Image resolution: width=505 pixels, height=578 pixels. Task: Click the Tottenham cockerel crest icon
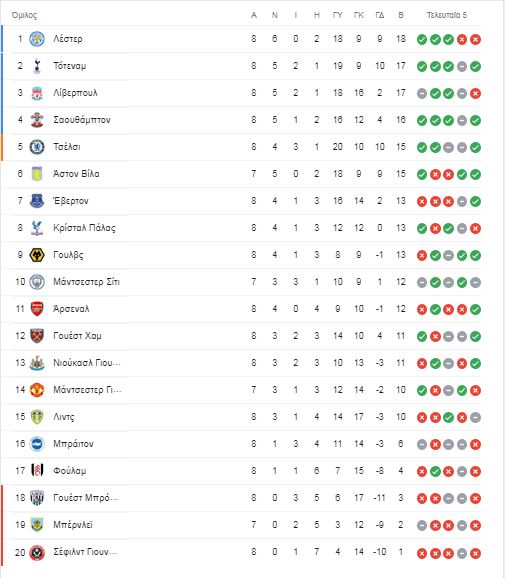pyautogui.click(x=37, y=66)
